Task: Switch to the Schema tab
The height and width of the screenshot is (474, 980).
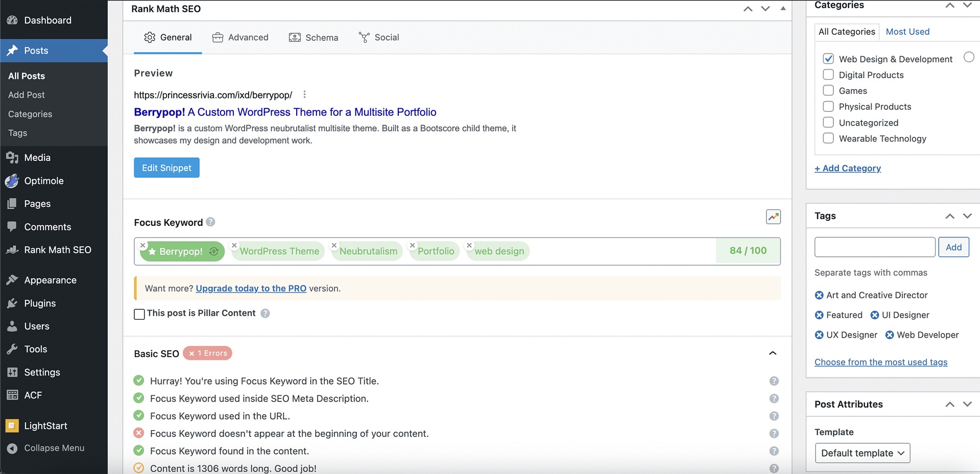Action: 314,37
